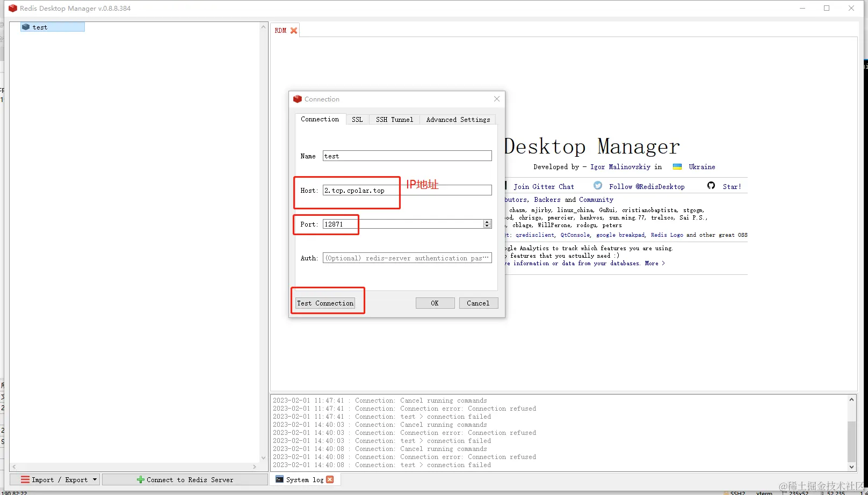Click the Twitter bird icon

coord(598,185)
